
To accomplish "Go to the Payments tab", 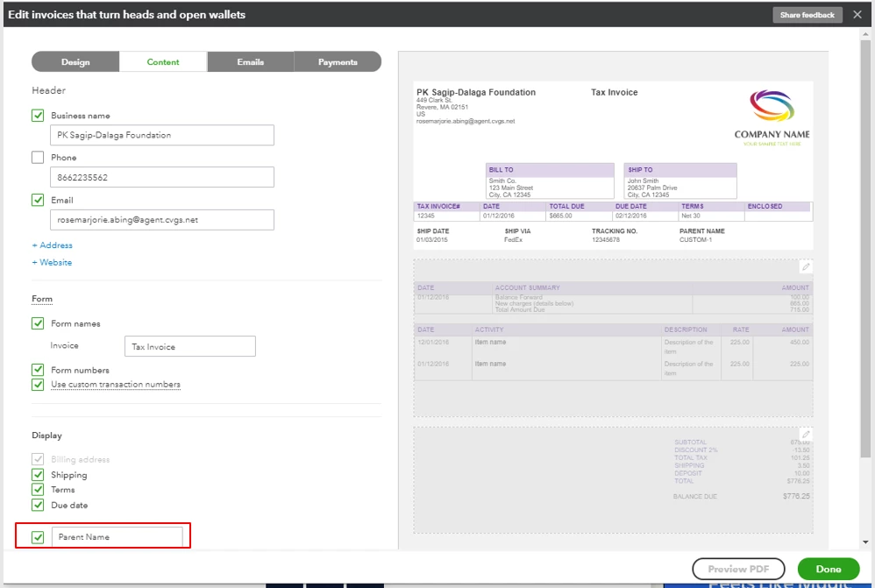I will [x=338, y=62].
